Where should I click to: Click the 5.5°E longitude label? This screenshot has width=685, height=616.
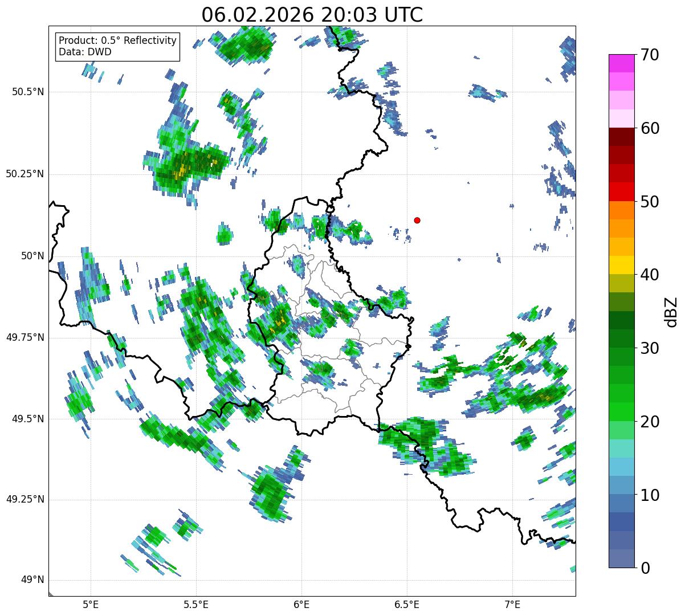tap(196, 604)
